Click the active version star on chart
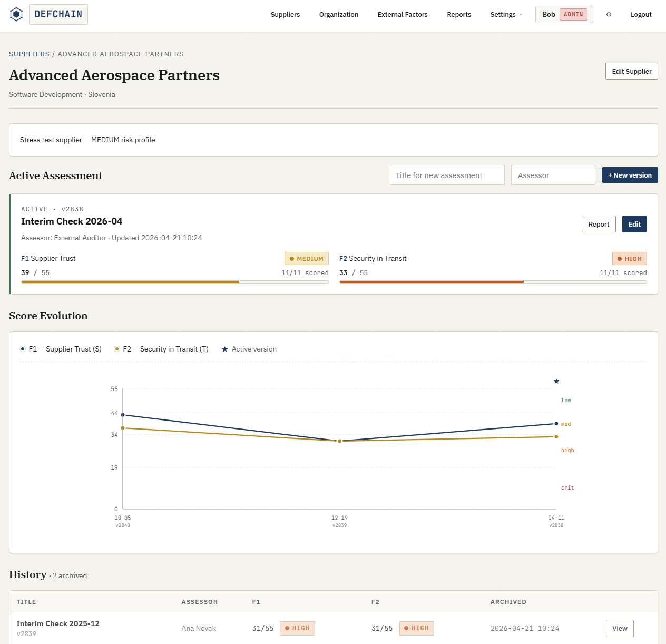The width and height of the screenshot is (666, 644). (556, 381)
